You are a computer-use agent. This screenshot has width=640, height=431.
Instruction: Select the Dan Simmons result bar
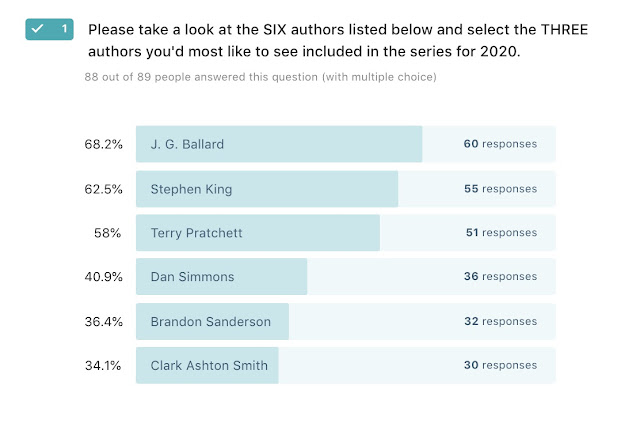click(345, 276)
